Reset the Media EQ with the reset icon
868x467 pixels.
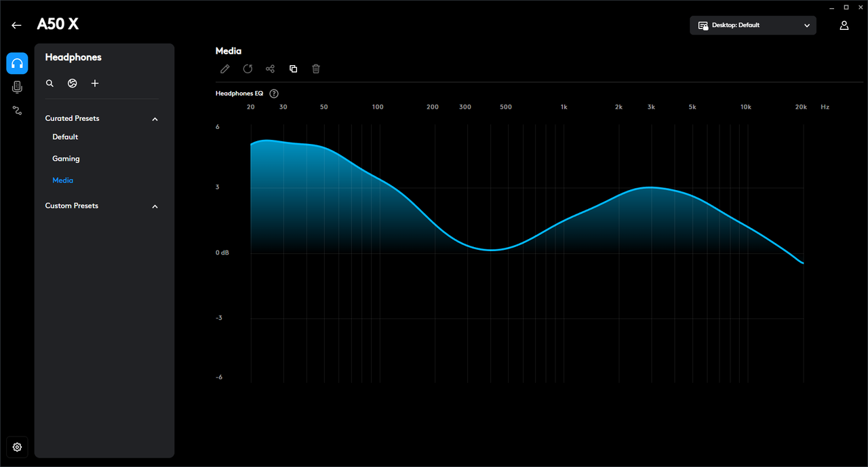[248, 69]
